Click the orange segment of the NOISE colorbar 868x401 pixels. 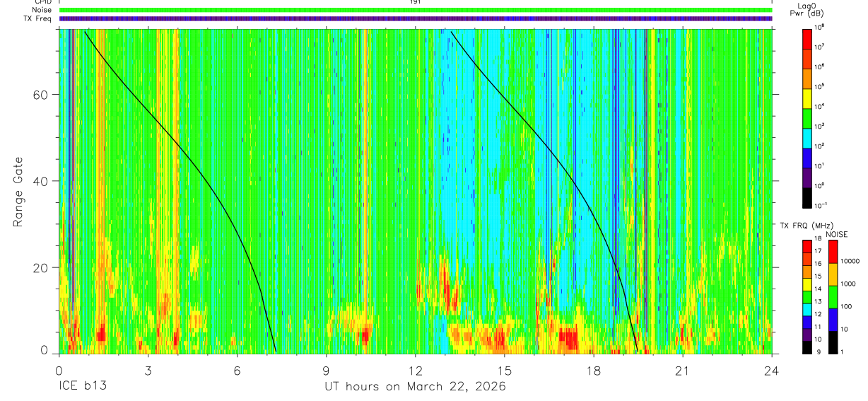point(833,274)
